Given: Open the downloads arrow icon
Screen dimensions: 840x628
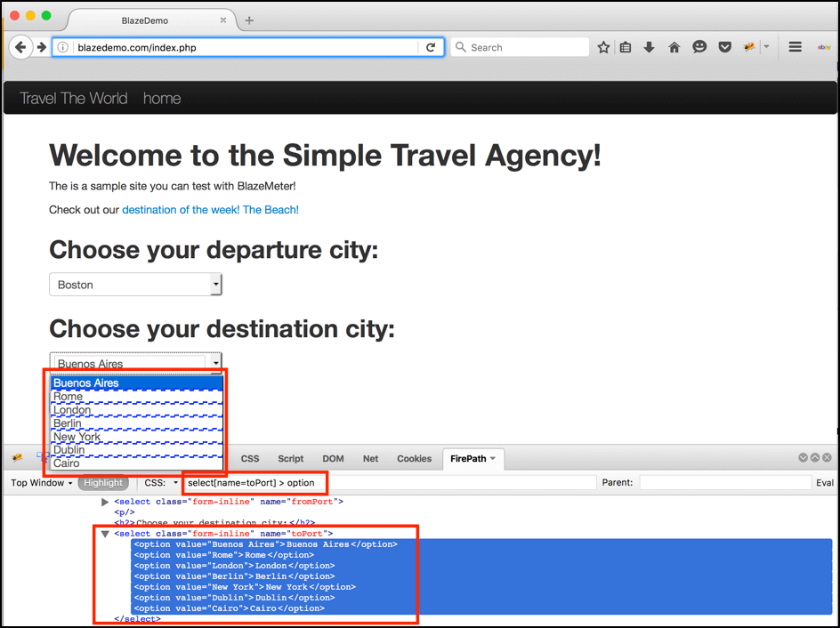Looking at the screenshot, I should pos(649,47).
